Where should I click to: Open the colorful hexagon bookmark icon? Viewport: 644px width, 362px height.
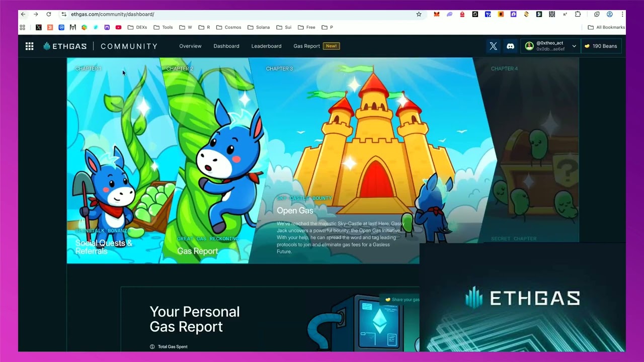pos(84,27)
